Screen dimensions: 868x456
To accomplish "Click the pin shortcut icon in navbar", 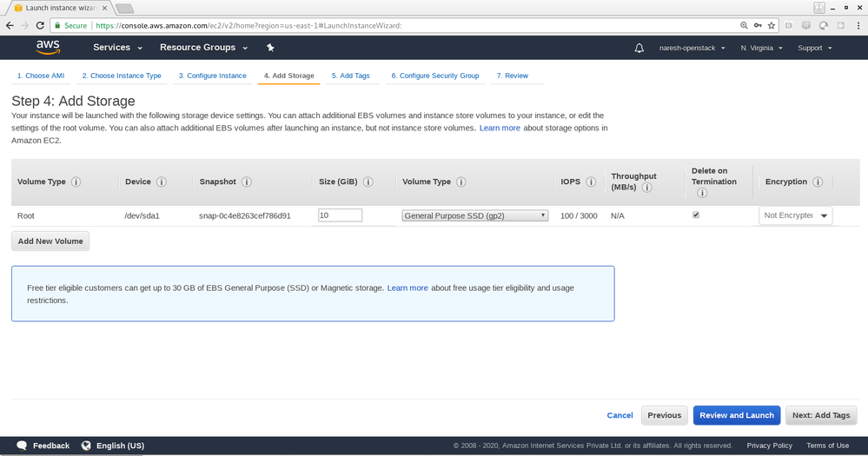I will pos(270,48).
